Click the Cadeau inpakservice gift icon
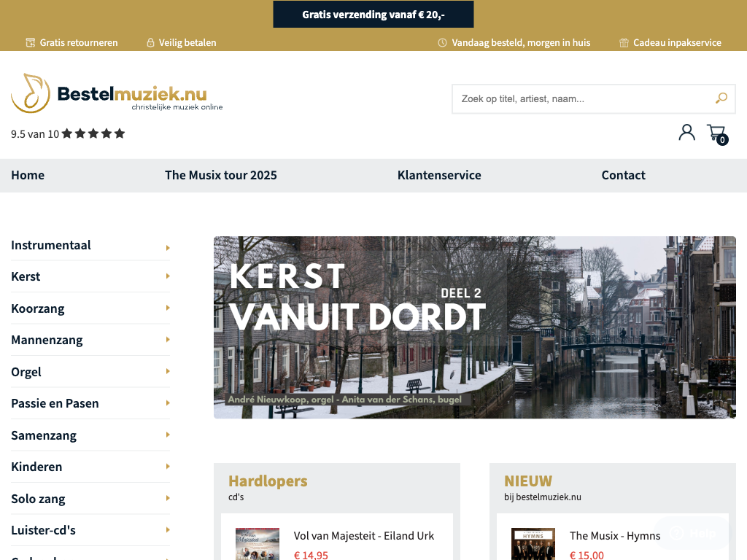This screenshot has height=560, width=747. pos(624,42)
